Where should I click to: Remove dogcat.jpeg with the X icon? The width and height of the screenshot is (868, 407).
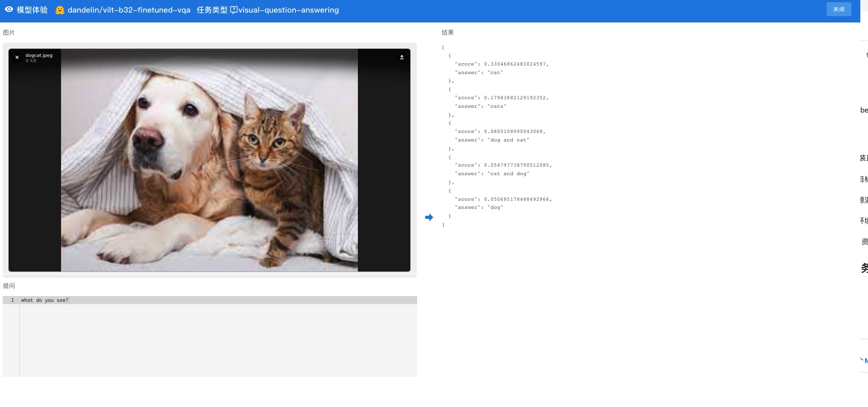(17, 58)
